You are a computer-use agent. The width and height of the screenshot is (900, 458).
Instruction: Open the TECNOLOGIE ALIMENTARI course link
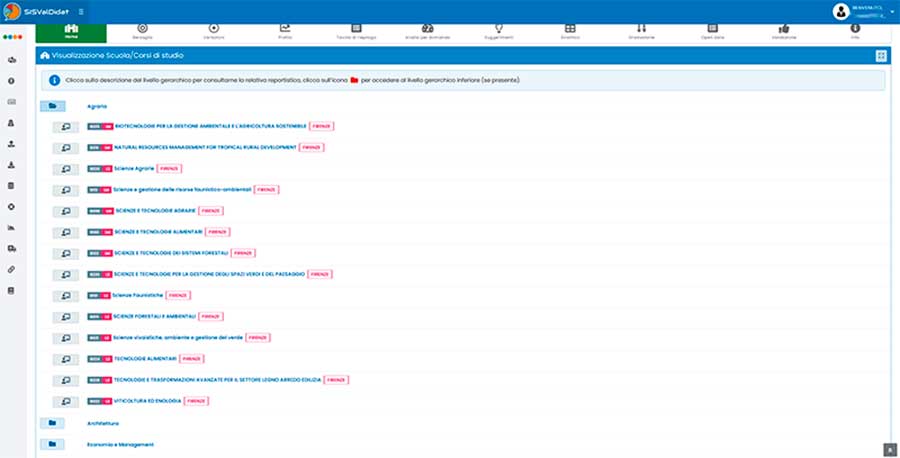tap(146, 358)
